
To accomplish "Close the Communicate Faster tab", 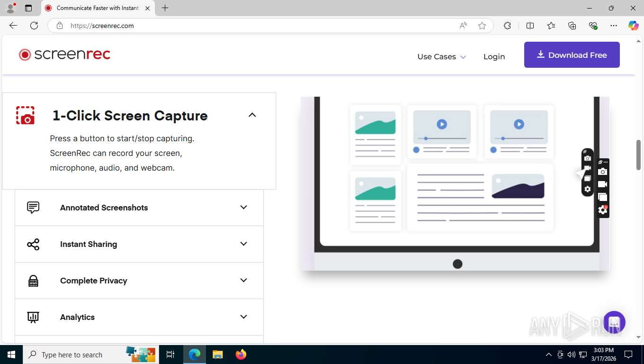I will [147, 8].
